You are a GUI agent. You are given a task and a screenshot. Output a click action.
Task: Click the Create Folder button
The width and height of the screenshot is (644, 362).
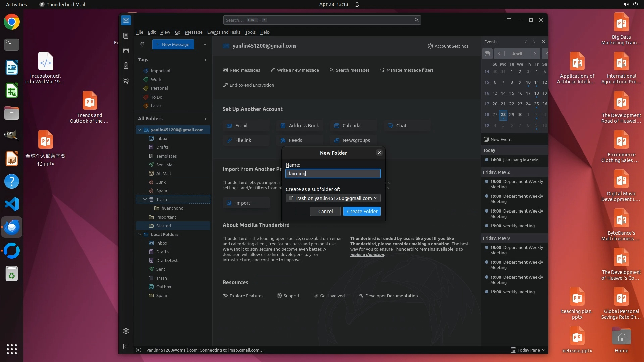[362, 212]
